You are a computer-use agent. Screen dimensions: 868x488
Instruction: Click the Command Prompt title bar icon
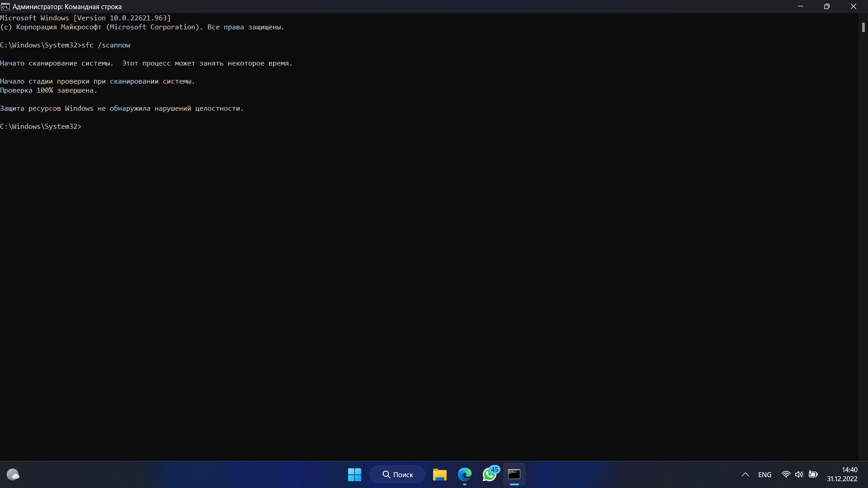(x=5, y=7)
